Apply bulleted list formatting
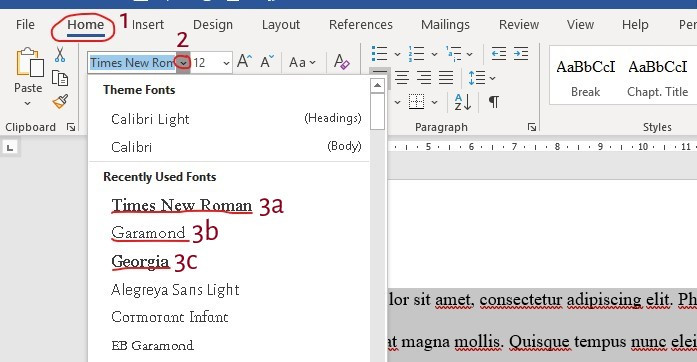This screenshot has height=362, width=697. click(379, 54)
